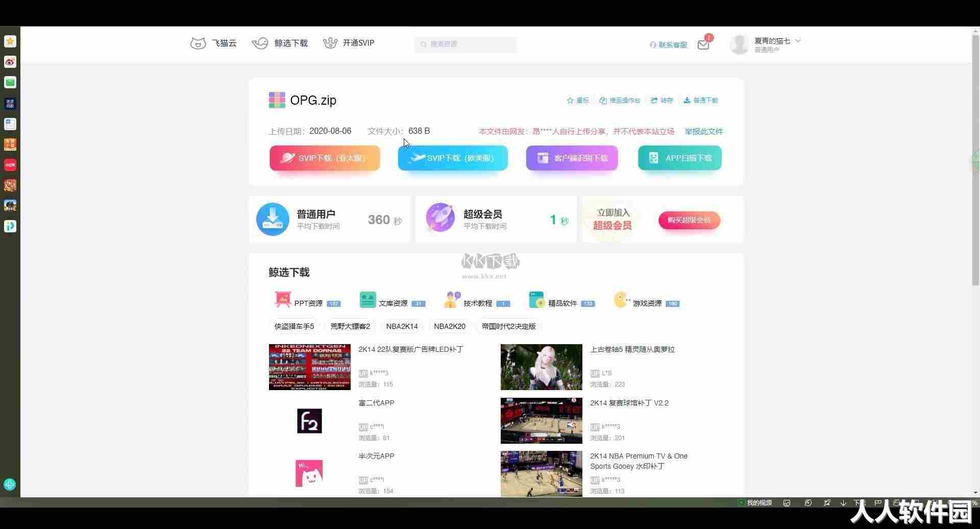Viewport: 980px width, 529px height.
Task: Open 2K14 NBA Premium TV 水印补丁 thumbnail
Action: coord(542,474)
